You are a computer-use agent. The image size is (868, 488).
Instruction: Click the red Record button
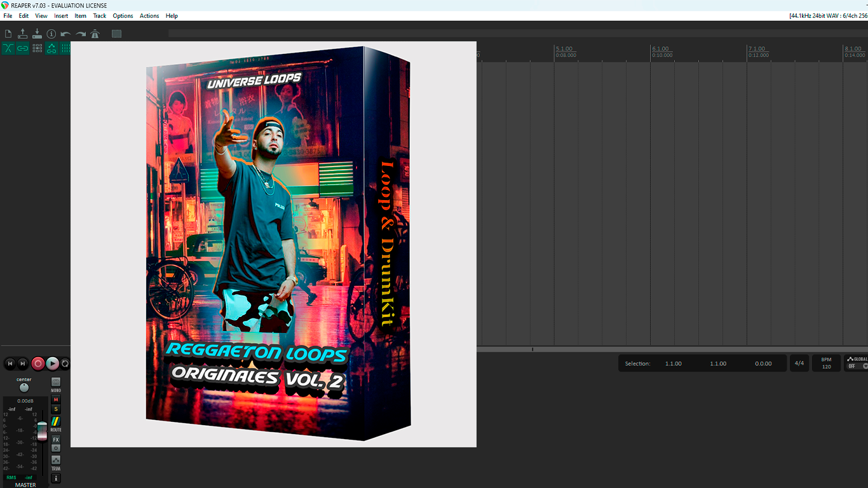pyautogui.click(x=38, y=363)
